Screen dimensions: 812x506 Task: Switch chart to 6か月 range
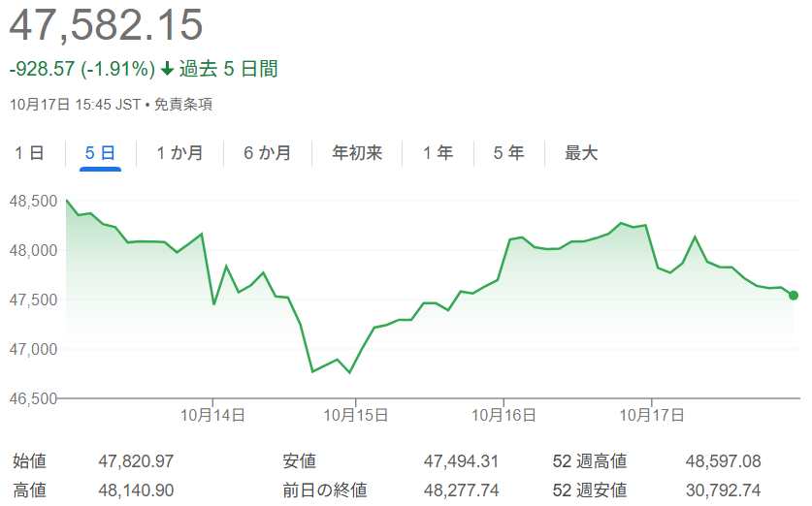pyautogui.click(x=267, y=153)
